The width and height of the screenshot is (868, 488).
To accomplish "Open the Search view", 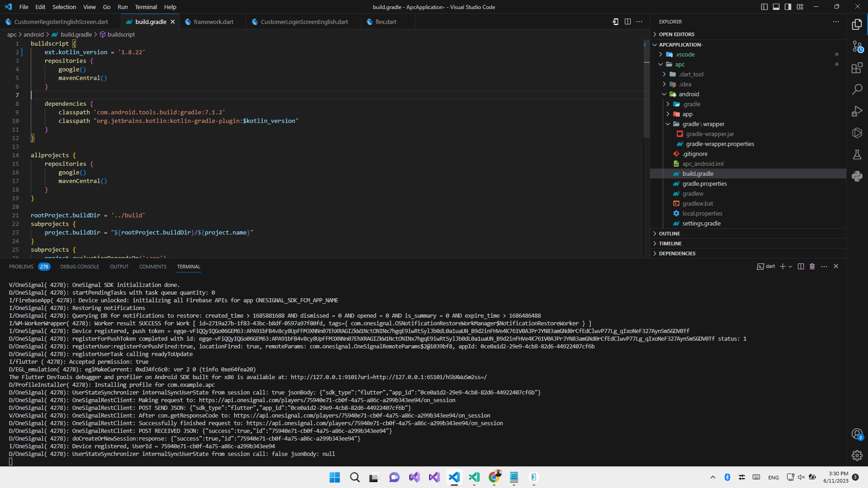I will [857, 89].
